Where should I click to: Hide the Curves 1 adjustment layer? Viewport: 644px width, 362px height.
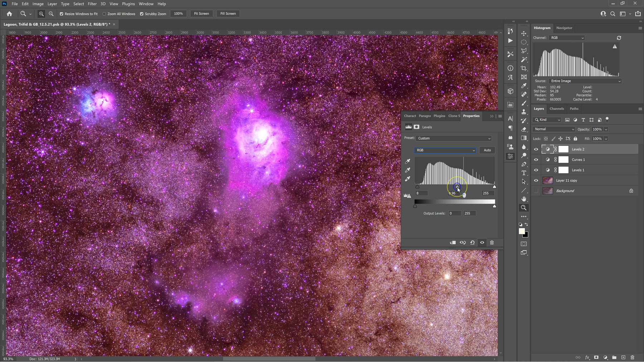536,159
